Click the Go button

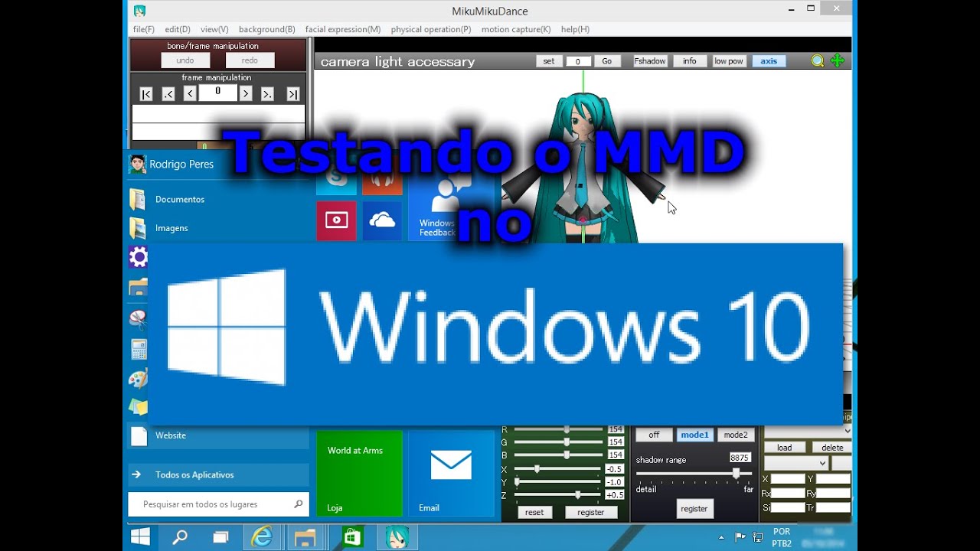(607, 61)
